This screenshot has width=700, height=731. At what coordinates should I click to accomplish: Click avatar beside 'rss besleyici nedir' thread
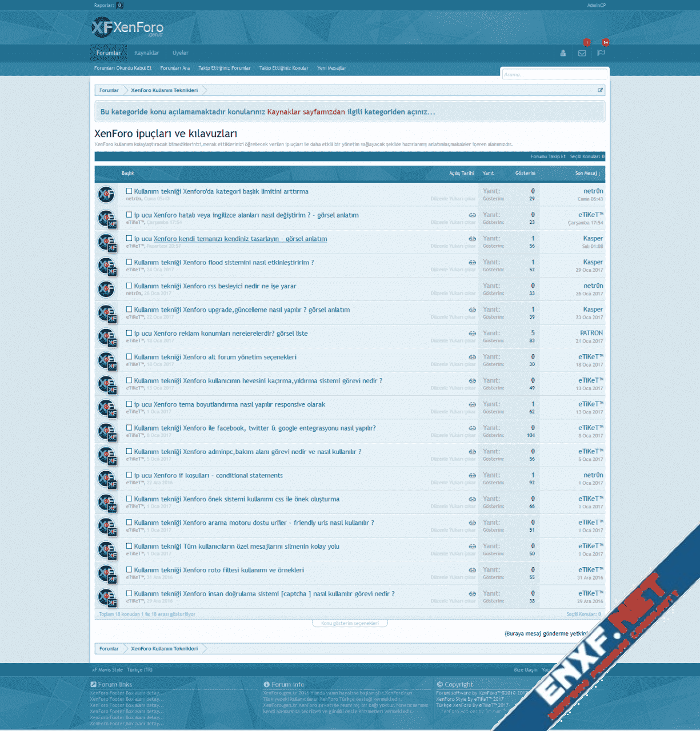[x=106, y=290]
